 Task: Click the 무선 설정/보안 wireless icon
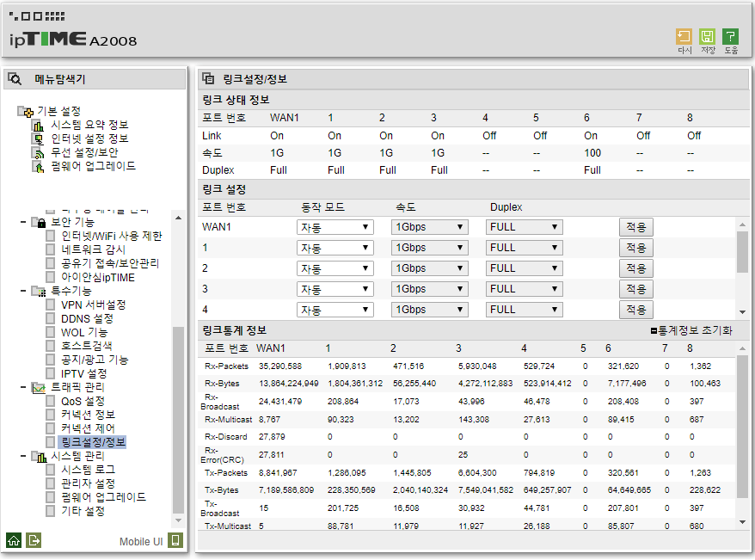pyautogui.click(x=38, y=152)
